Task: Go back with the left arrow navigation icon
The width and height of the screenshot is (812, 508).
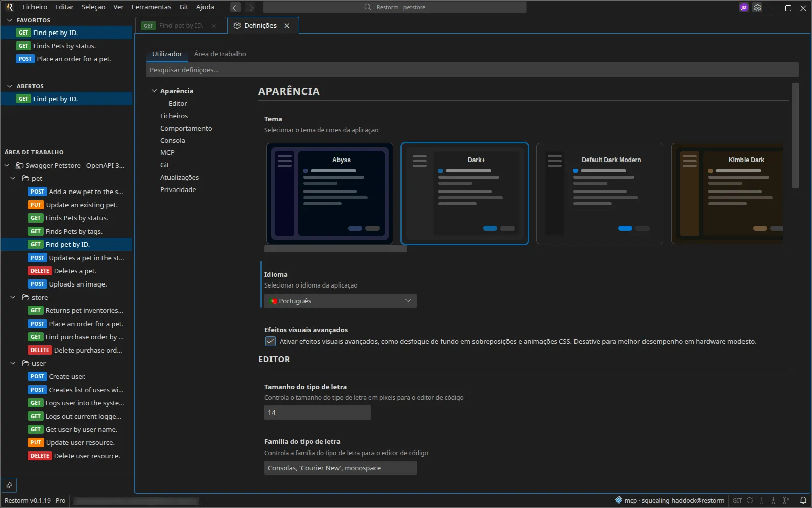Action: click(x=235, y=7)
